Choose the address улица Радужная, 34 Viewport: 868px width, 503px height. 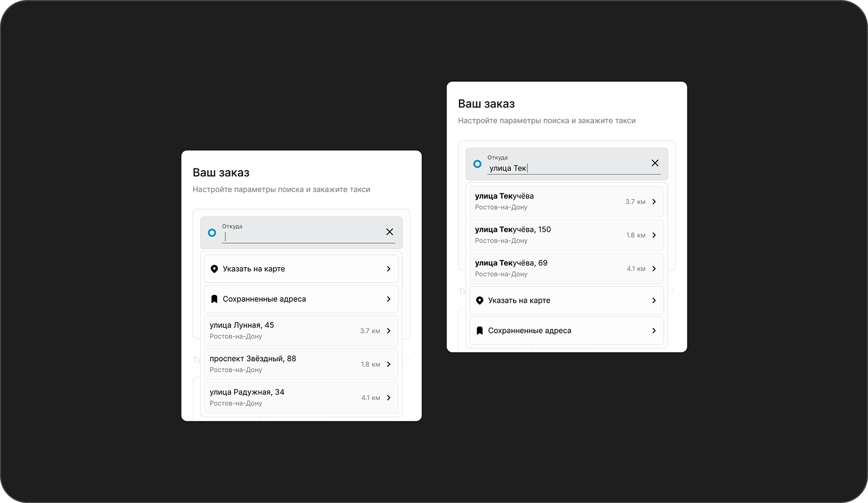301,398
